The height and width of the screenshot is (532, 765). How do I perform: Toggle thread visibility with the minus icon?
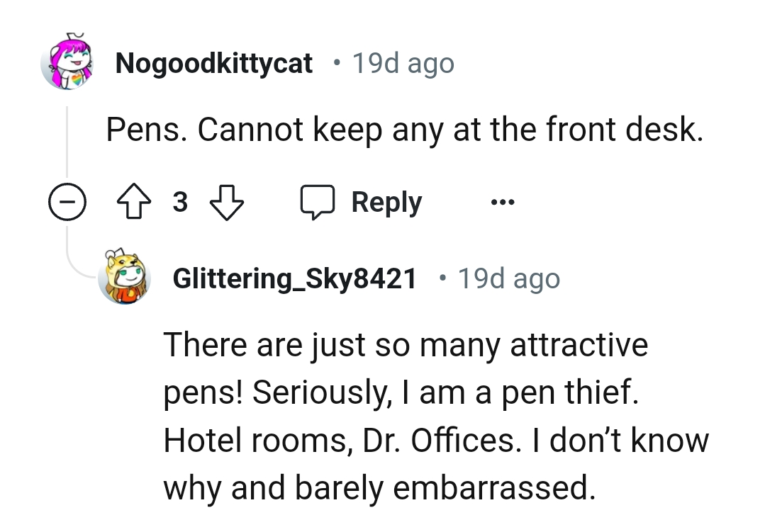(x=67, y=201)
